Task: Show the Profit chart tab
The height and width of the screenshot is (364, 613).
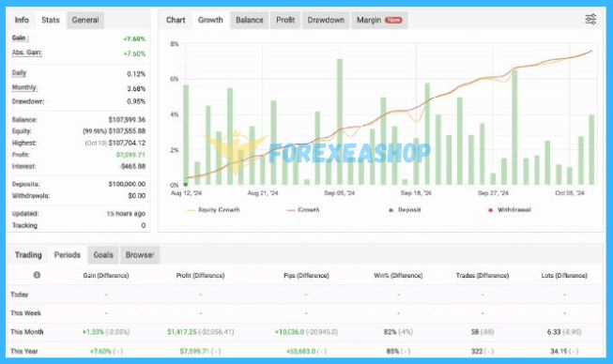Action: pyautogui.click(x=285, y=20)
